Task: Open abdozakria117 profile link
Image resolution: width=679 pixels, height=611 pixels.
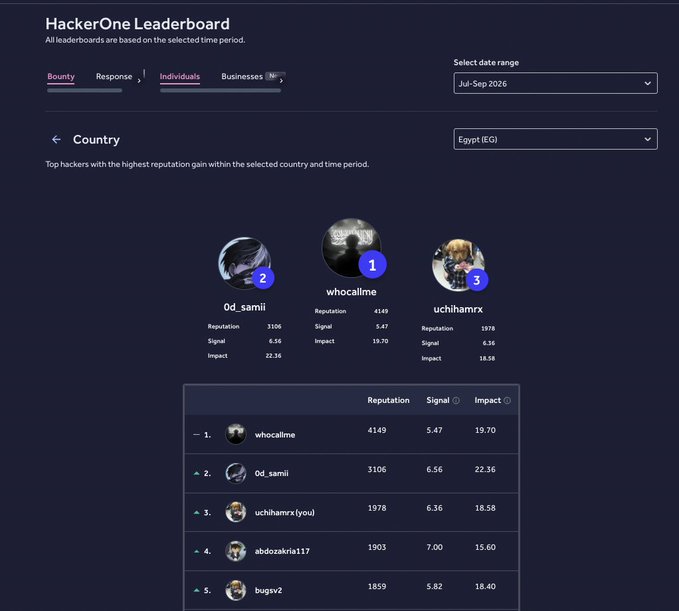Action: pyautogui.click(x=282, y=551)
